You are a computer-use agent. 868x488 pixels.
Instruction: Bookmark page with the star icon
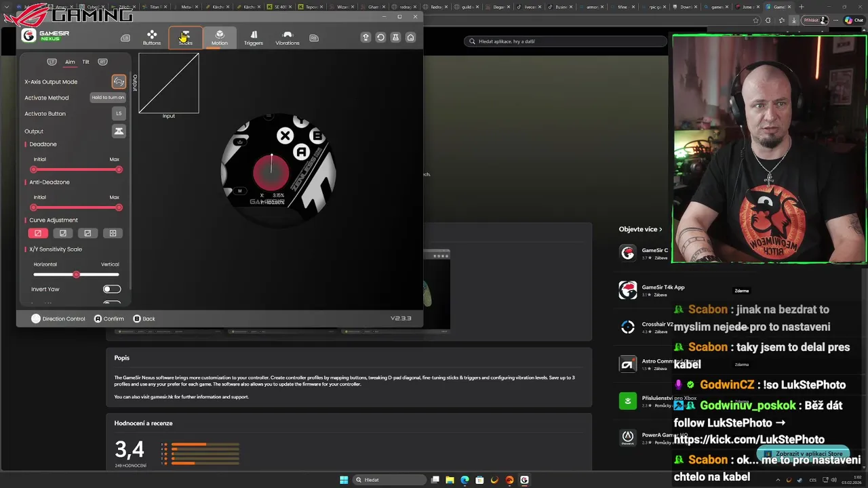click(755, 20)
